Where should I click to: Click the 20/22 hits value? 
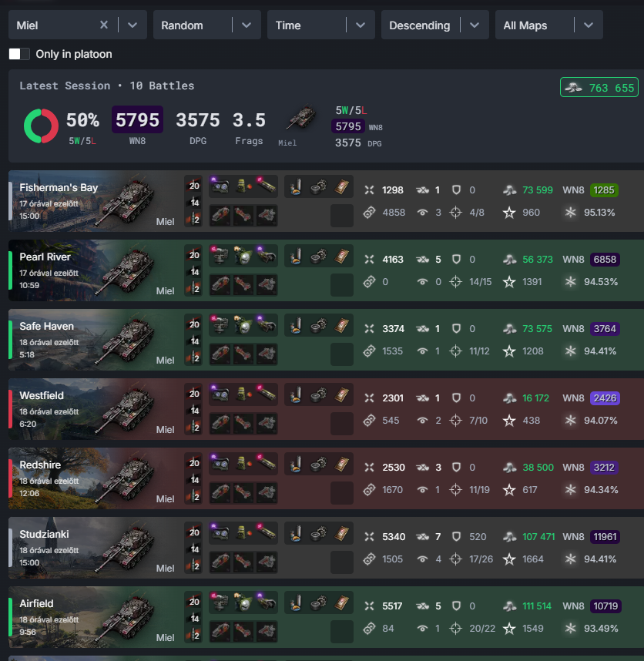(x=482, y=628)
